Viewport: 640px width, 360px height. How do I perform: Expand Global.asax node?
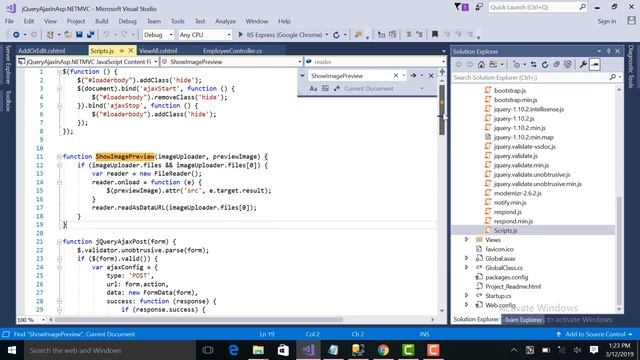click(x=467, y=258)
